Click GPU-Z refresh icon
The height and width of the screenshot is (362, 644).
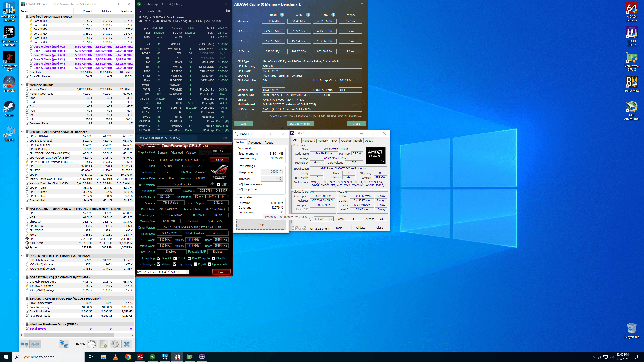pyautogui.click(x=221, y=151)
